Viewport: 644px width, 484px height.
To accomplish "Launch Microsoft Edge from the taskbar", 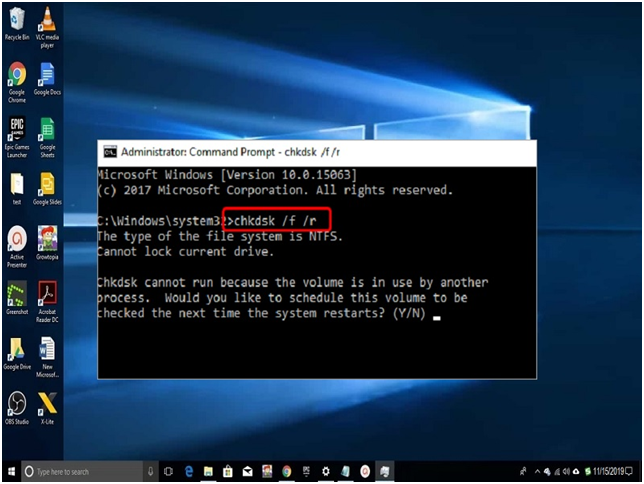I will click(189, 471).
